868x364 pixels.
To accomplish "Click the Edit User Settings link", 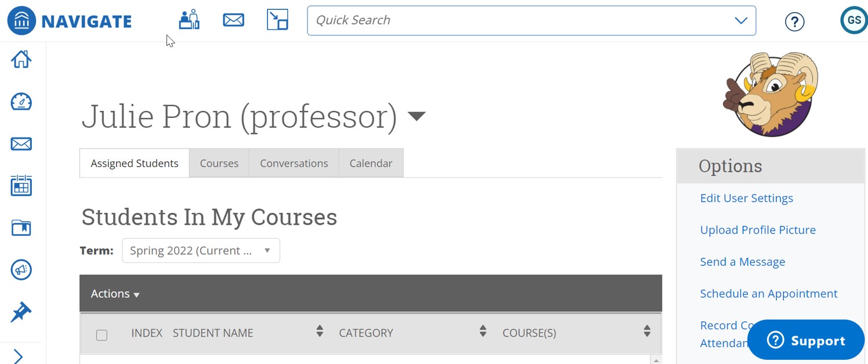I will pyautogui.click(x=746, y=198).
